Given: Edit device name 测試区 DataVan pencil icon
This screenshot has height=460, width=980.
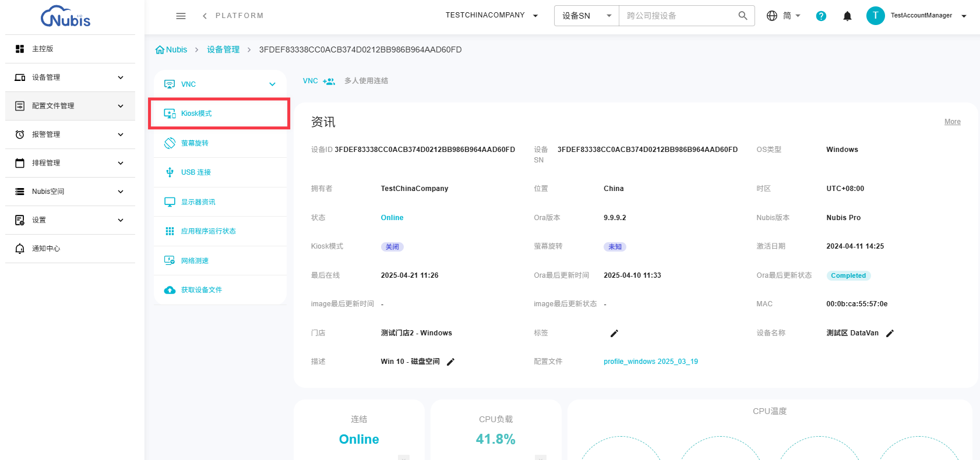Looking at the screenshot, I should click(890, 334).
